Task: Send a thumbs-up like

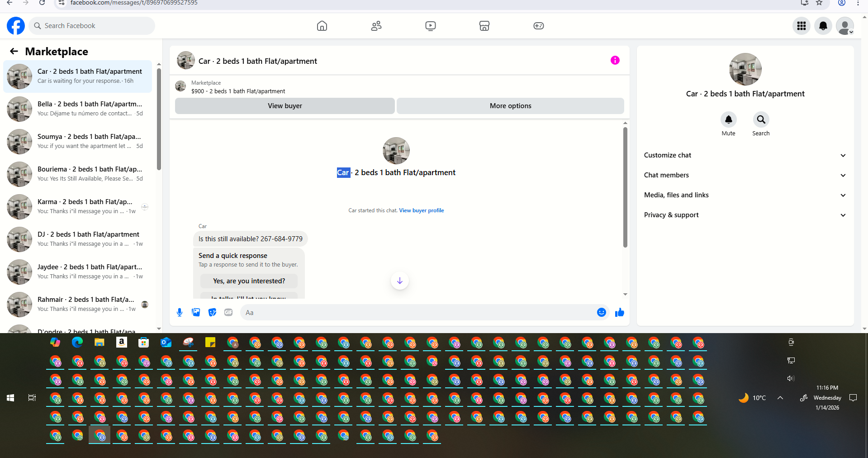Action: (x=620, y=312)
